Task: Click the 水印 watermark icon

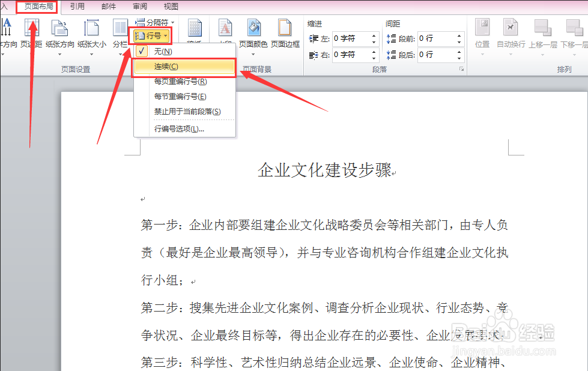Action: 225,28
